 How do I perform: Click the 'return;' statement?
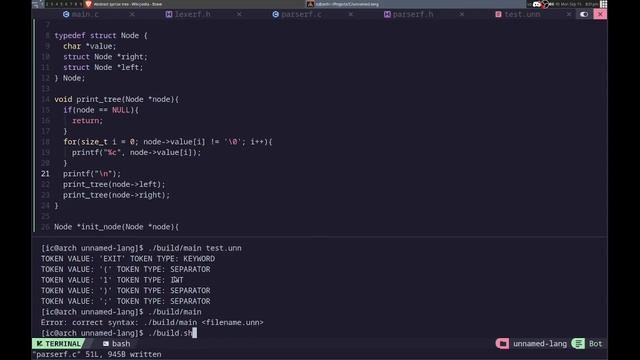(87, 120)
